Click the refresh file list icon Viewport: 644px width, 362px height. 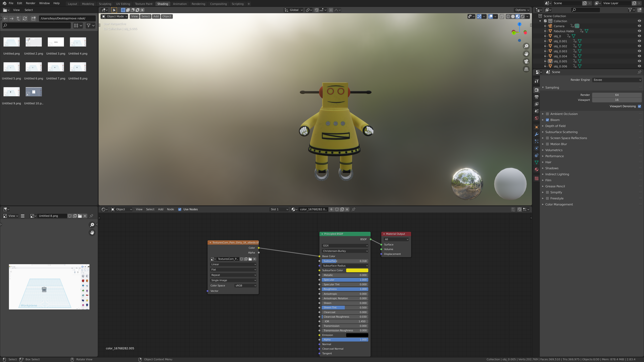[25, 18]
